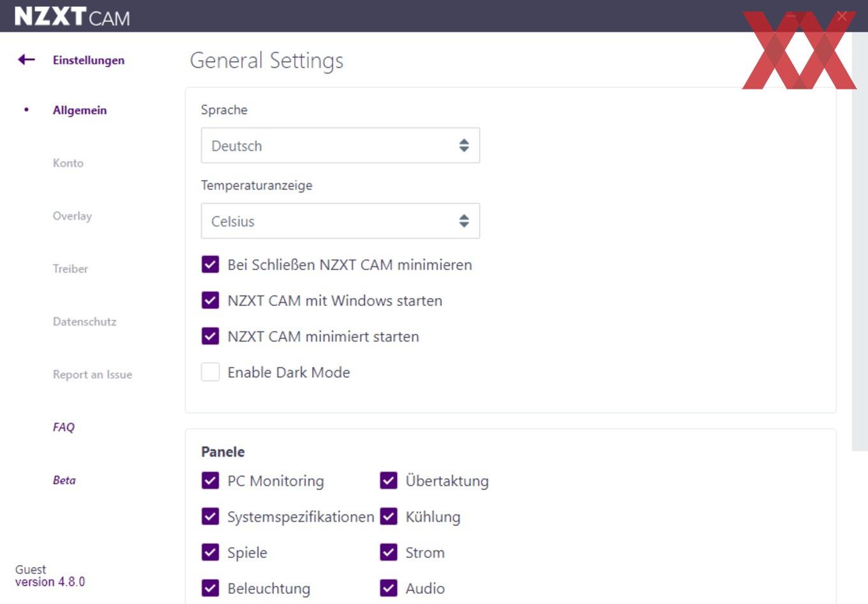Click the Temperaturanzeige label

[x=257, y=185]
